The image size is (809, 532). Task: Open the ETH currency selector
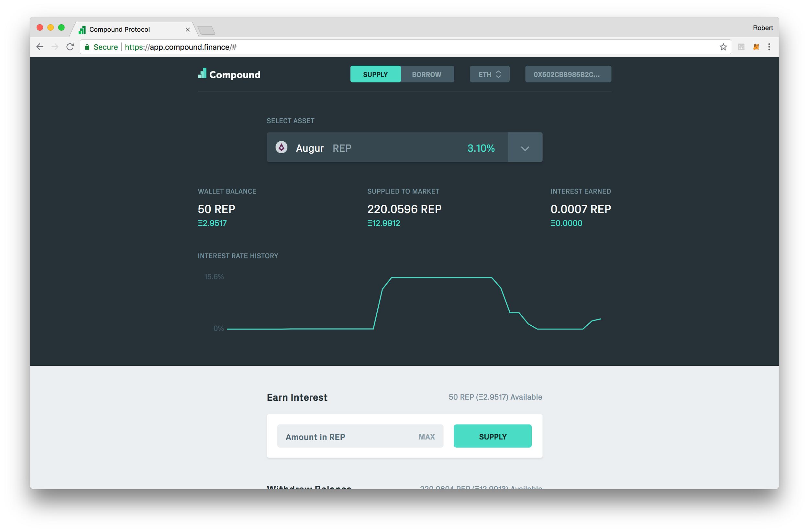pyautogui.click(x=489, y=74)
